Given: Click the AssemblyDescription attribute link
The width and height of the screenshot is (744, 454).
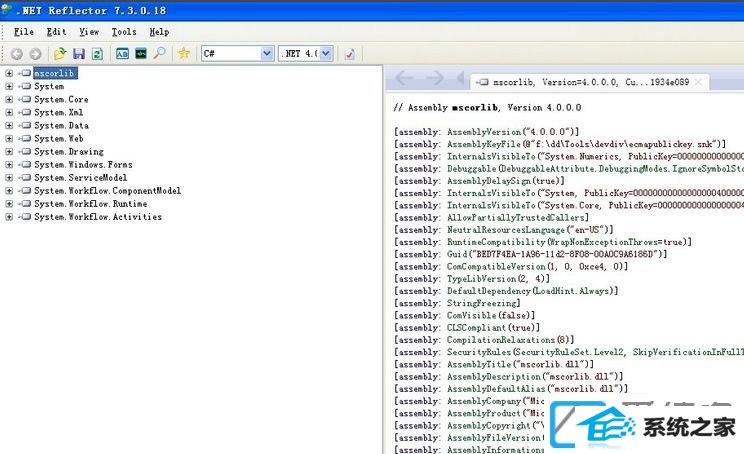Looking at the screenshot, I should click(x=493, y=377).
